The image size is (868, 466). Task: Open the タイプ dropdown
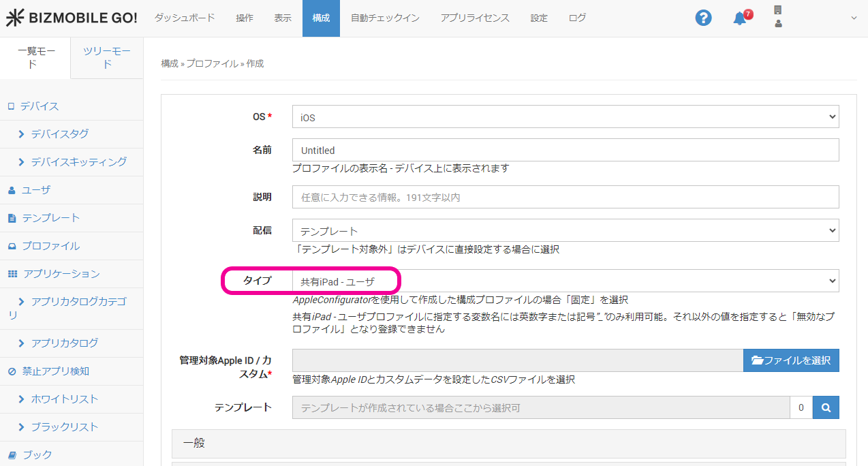pos(565,281)
